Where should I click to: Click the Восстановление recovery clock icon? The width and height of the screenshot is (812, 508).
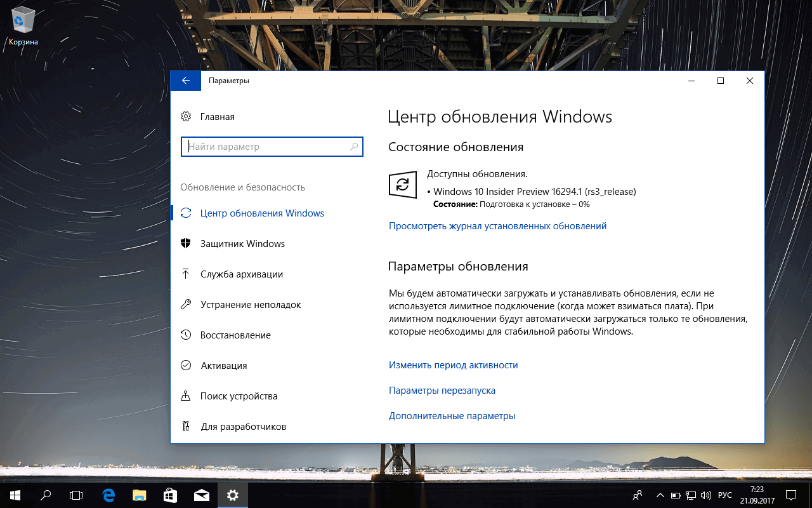[185, 335]
